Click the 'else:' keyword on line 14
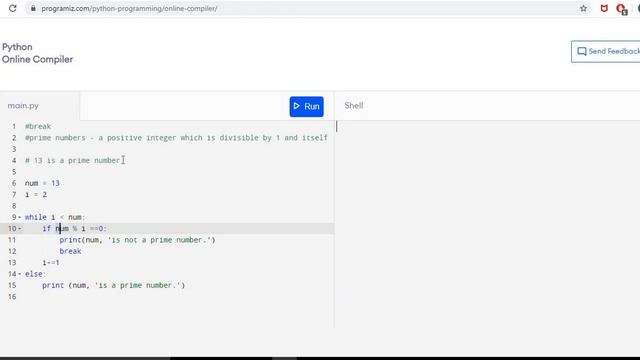This screenshot has height=360, width=640. point(35,274)
